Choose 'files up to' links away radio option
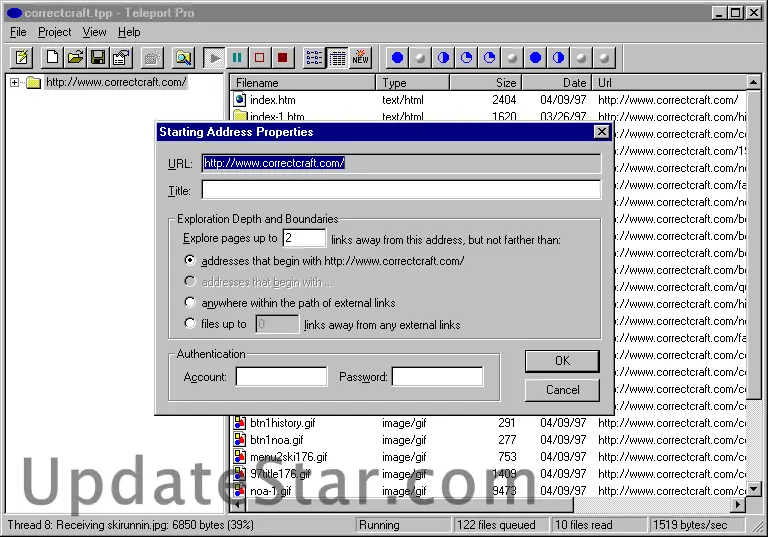This screenshot has height=537, width=768. coord(190,324)
